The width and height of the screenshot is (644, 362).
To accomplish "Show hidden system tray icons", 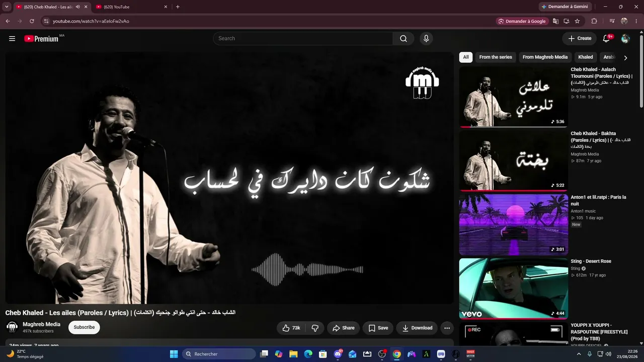I will click(x=579, y=354).
